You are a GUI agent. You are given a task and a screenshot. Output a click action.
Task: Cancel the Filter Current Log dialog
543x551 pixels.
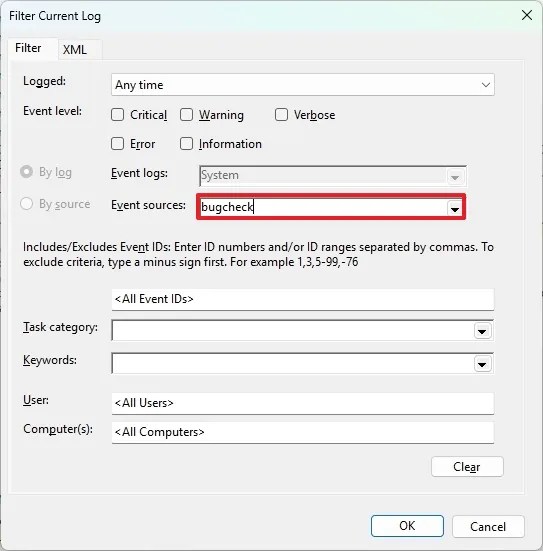(488, 526)
